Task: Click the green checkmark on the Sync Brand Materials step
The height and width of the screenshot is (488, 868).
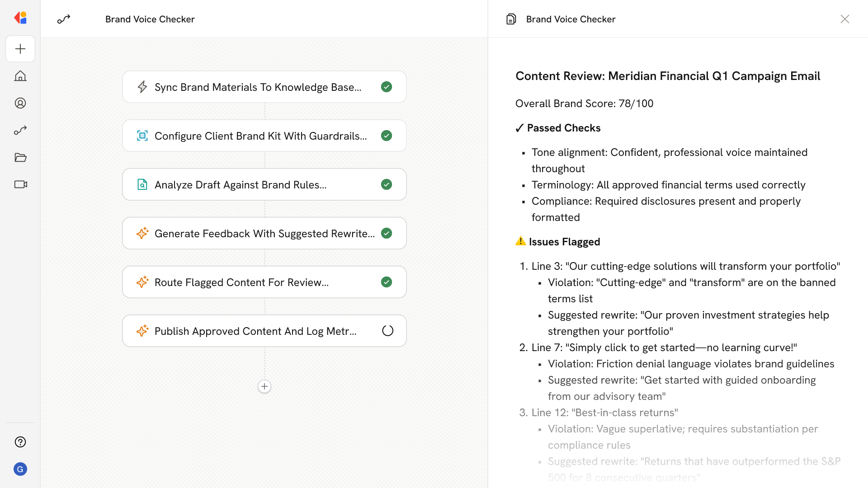Action: pos(387,87)
